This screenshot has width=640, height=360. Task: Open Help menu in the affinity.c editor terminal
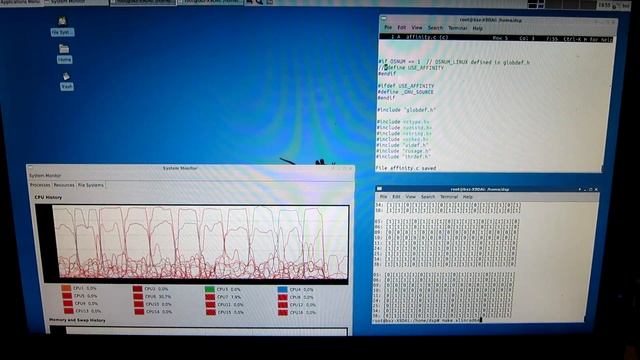pyautogui.click(x=478, y=29)
